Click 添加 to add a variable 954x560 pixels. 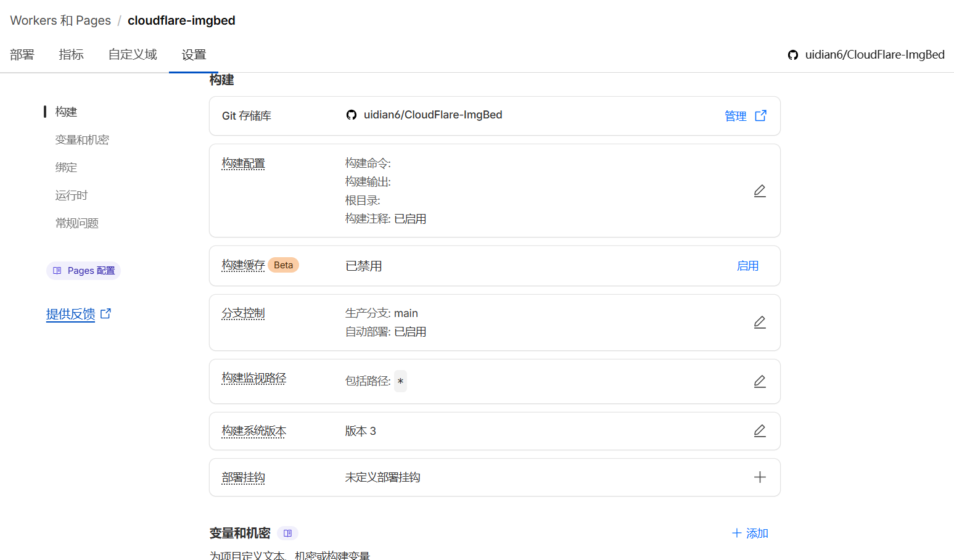click(750, 533)
